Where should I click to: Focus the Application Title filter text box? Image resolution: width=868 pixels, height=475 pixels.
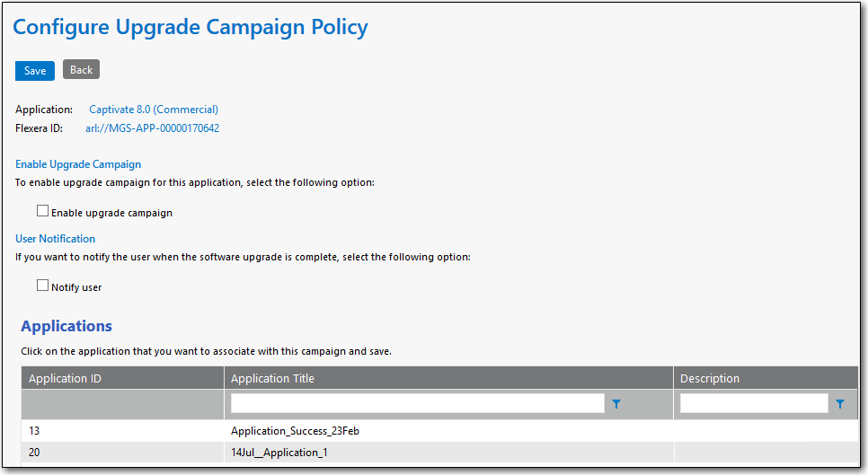click(x=417, y=403)
